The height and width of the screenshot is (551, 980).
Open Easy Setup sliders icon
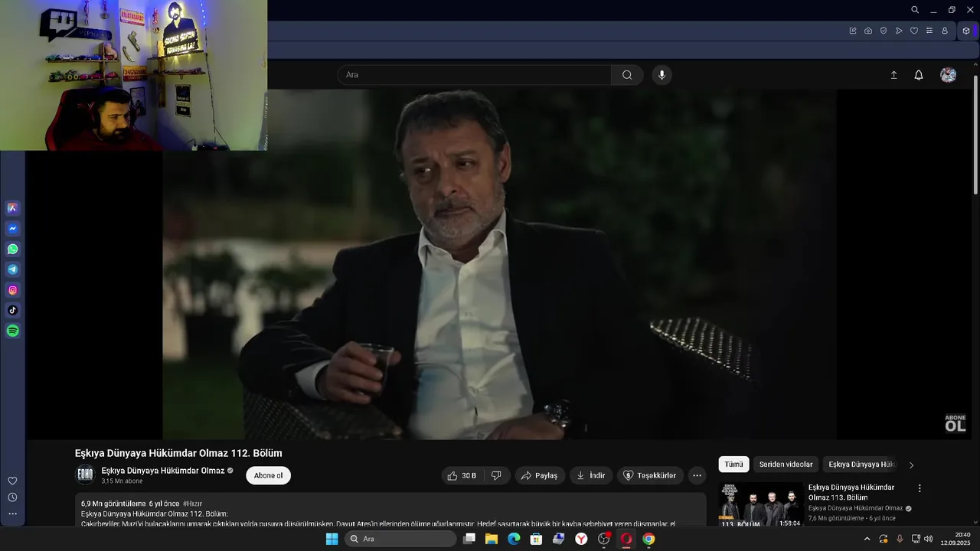point(929,31)
